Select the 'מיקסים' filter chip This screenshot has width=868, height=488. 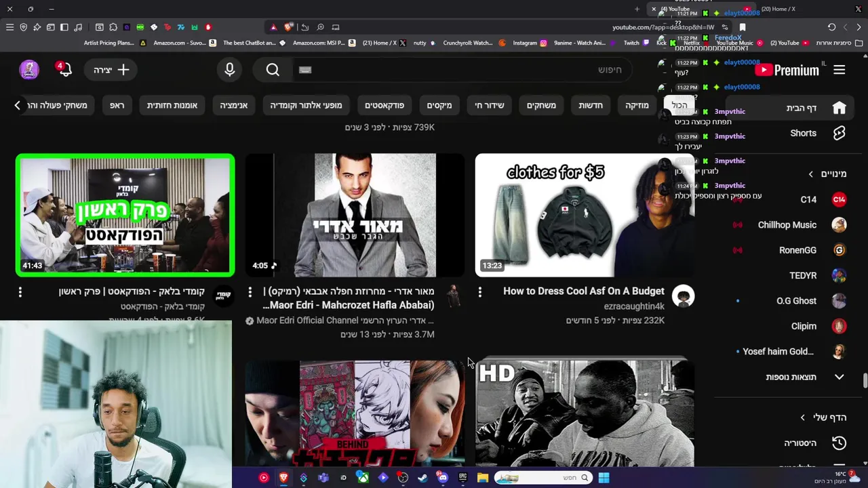pyautogui.click(x=439, y=105)
